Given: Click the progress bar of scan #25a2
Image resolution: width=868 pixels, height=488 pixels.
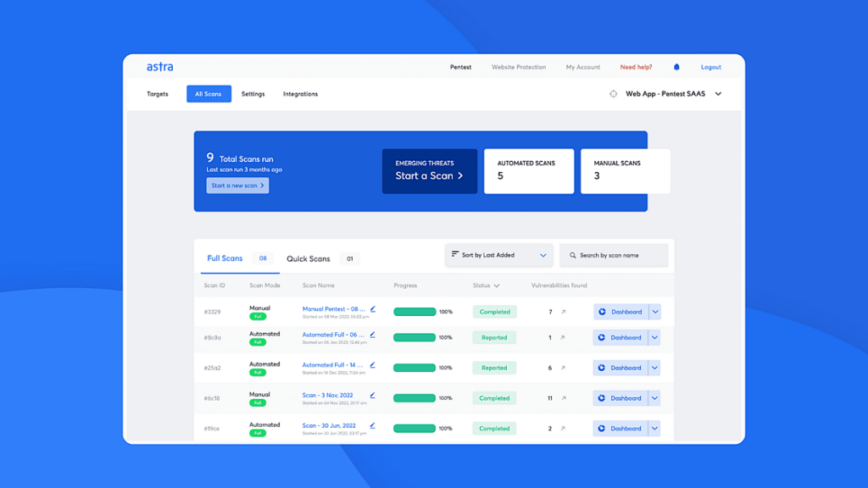Looking at the screenshot, I should point(415,368).
